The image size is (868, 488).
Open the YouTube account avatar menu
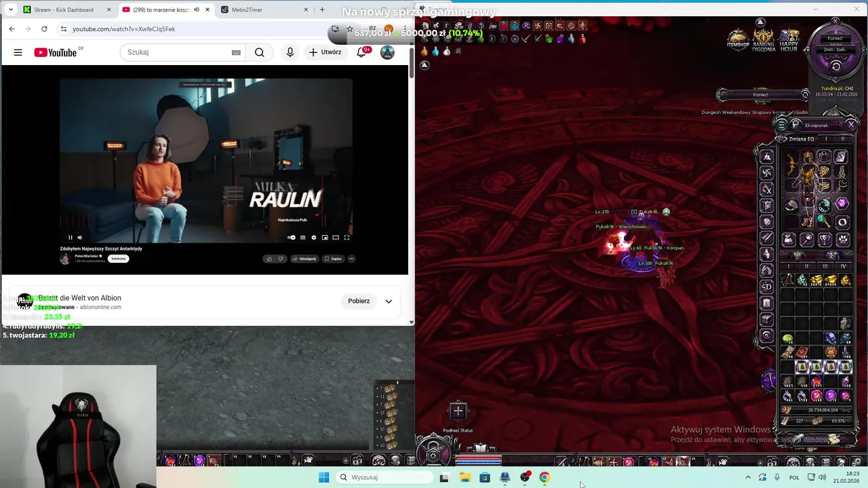point(387,52)
